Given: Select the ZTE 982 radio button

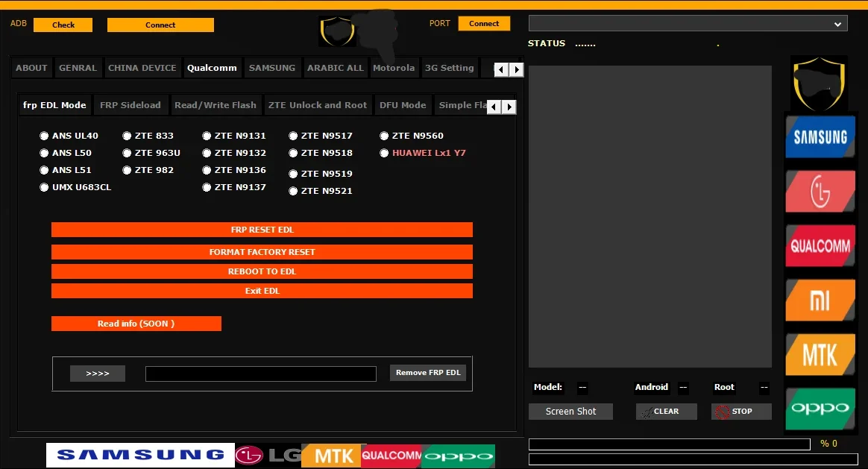Looking at the screenshot, I should point(127,170).
